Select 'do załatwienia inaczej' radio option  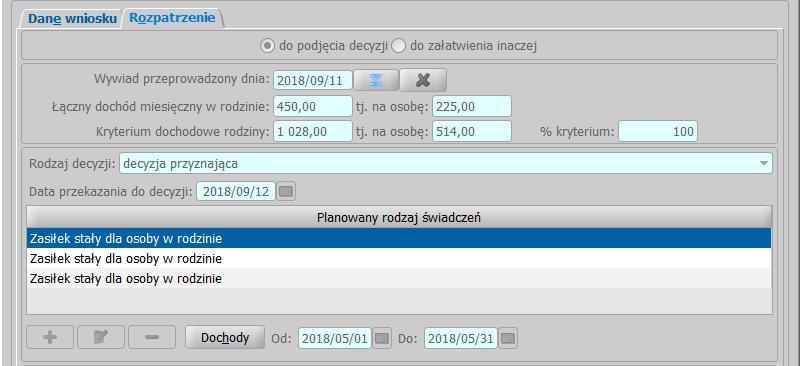465,46
